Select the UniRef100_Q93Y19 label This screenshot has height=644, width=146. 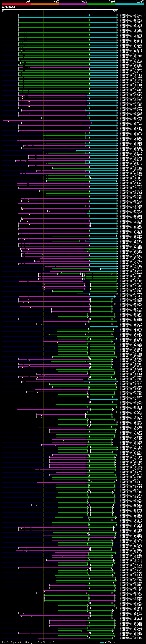(x=131, y=82)
